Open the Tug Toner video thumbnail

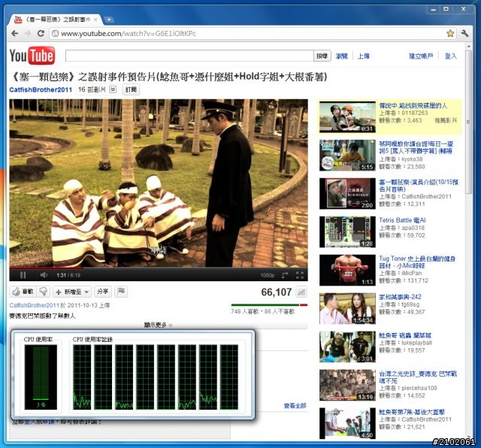pos(347,270)
